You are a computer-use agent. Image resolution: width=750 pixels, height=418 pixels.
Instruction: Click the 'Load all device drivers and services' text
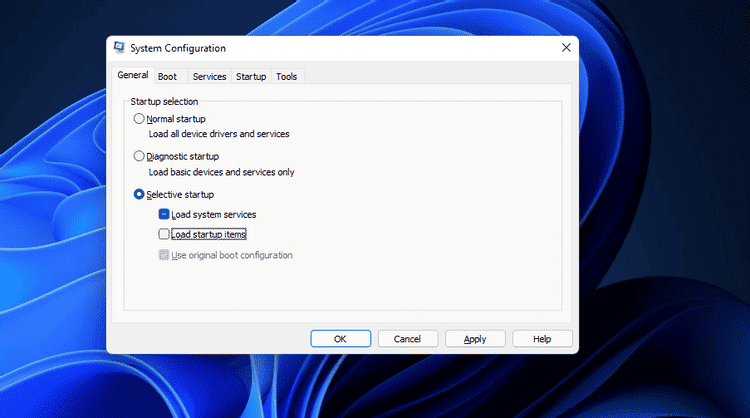[x=219, y=134]
